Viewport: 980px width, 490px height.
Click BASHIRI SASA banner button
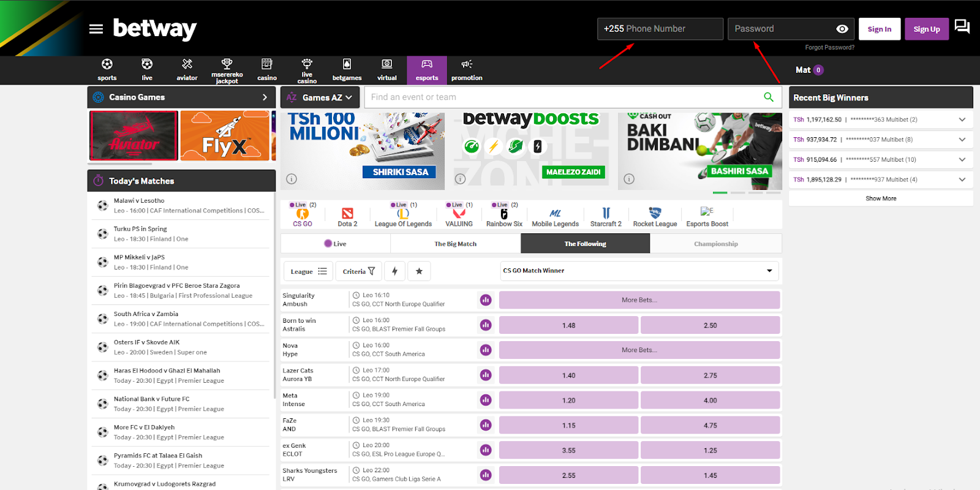(x=739, y=171)
